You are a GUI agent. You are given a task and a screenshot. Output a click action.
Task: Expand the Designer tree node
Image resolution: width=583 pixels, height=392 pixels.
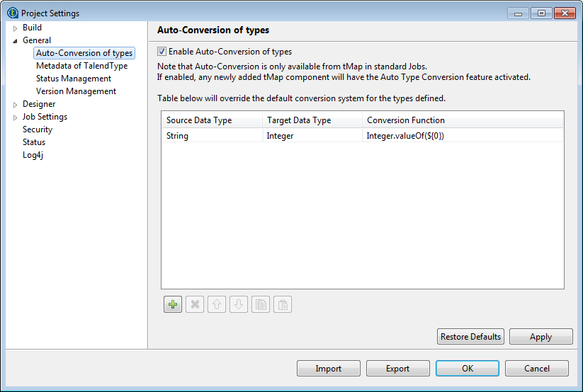pos(15,105)
